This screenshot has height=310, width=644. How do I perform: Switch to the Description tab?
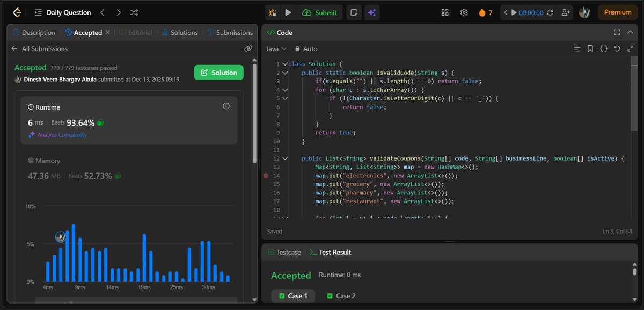tap(34, 33)
